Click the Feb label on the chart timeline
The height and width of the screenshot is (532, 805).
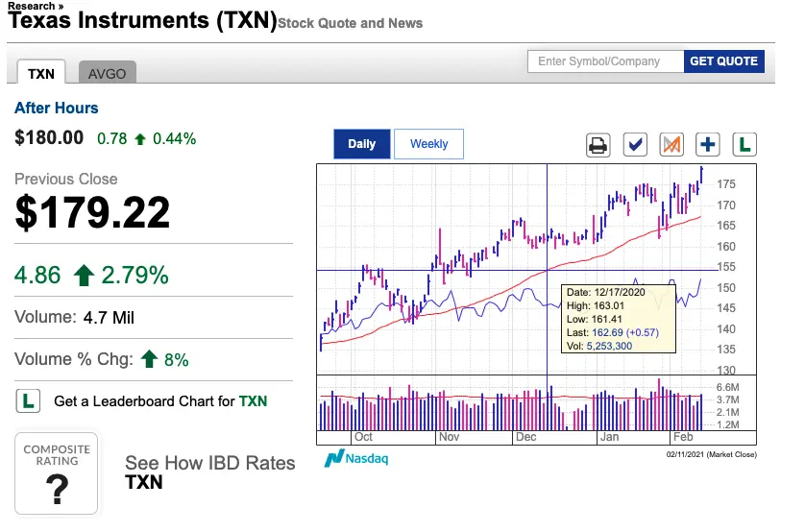tap(683, 437)
